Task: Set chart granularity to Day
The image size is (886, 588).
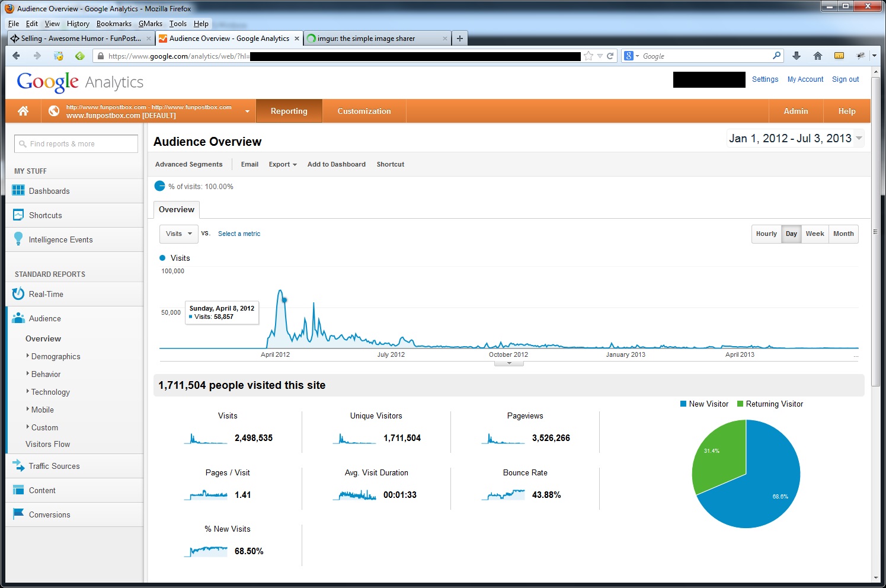Action: [x=791, y=234]
